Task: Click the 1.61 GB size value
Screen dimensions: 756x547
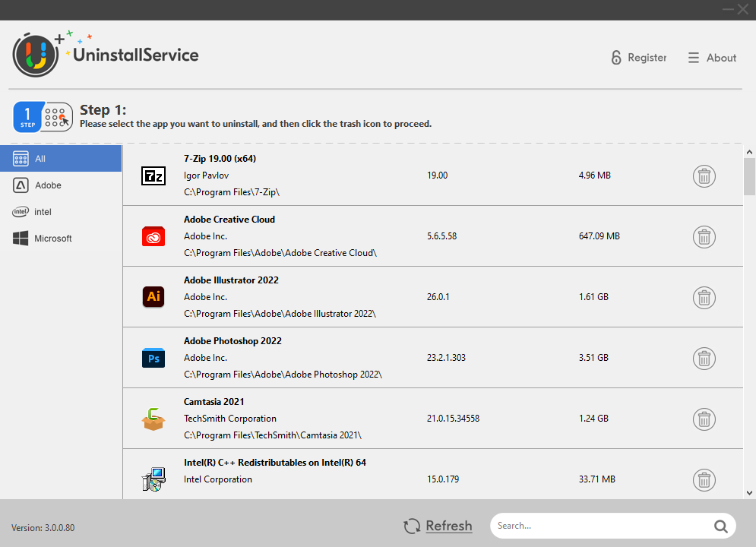Action: (593, 297)
